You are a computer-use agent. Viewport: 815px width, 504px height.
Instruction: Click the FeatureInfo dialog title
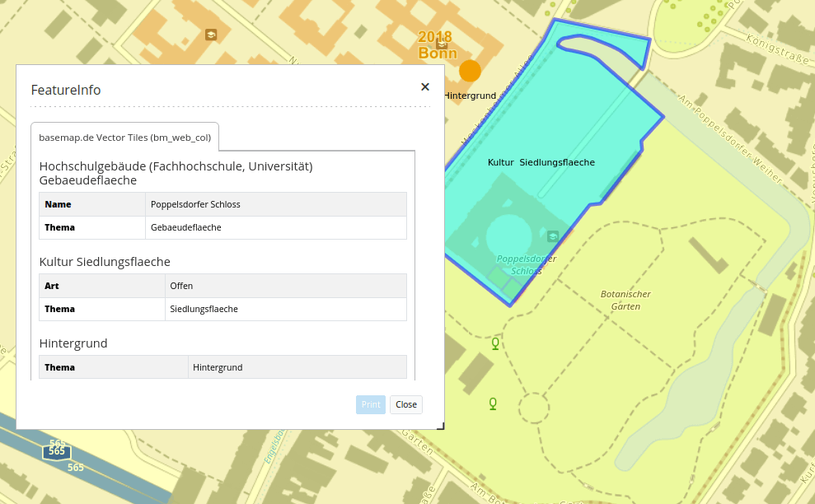[x=66, y=90]
